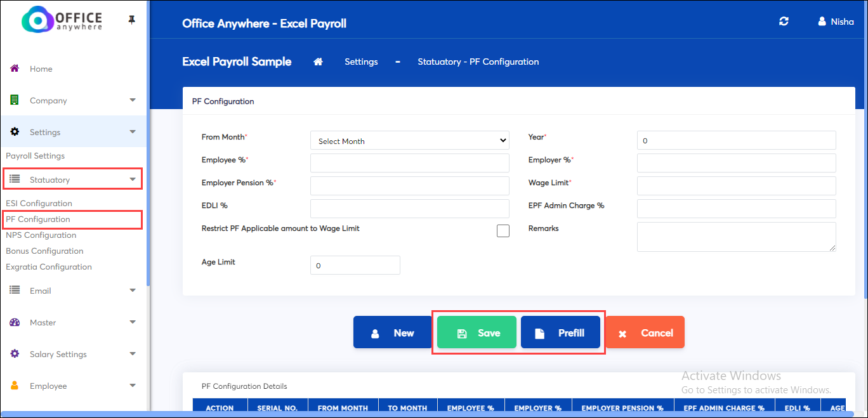Click the Settings gear icon
868x418 pixels.
[x=15, y=132]
